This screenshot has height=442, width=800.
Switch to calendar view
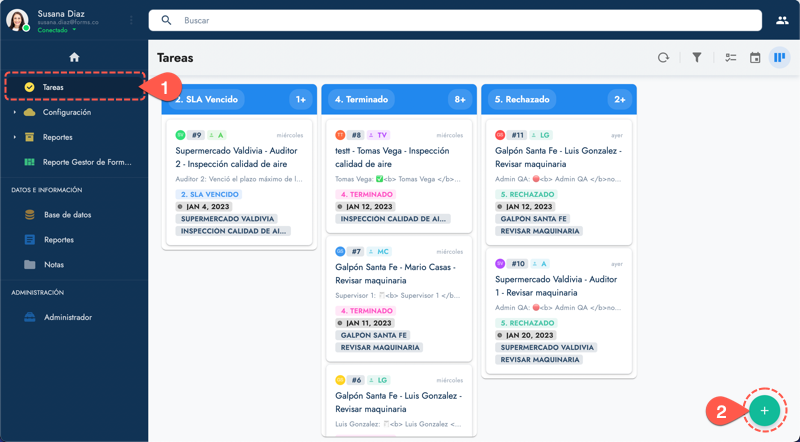pyautogui.click(x=755, y=58)
